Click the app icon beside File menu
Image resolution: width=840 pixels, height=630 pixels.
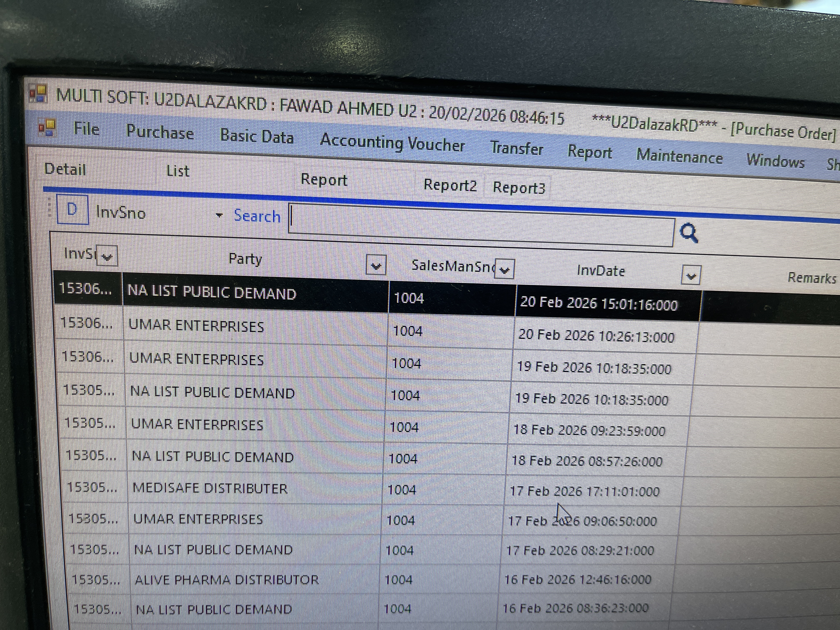[x=47, y=127]
